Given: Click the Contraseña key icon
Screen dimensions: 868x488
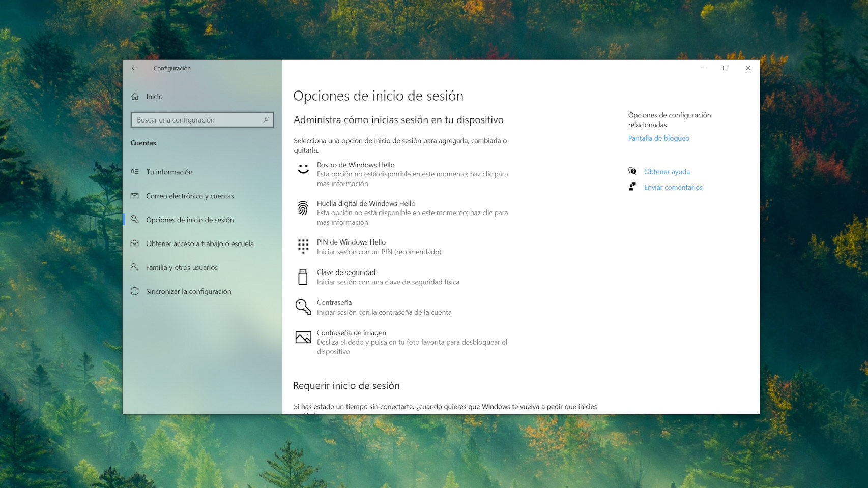Looking at the screenshot, I should [x=303, y=307].
